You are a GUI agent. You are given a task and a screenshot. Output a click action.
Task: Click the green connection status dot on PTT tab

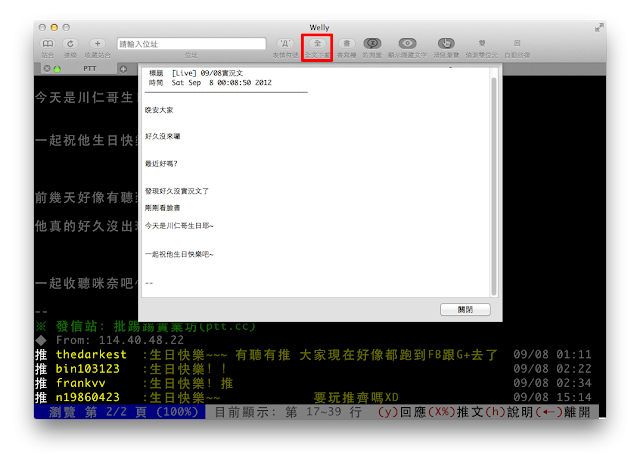57,69
